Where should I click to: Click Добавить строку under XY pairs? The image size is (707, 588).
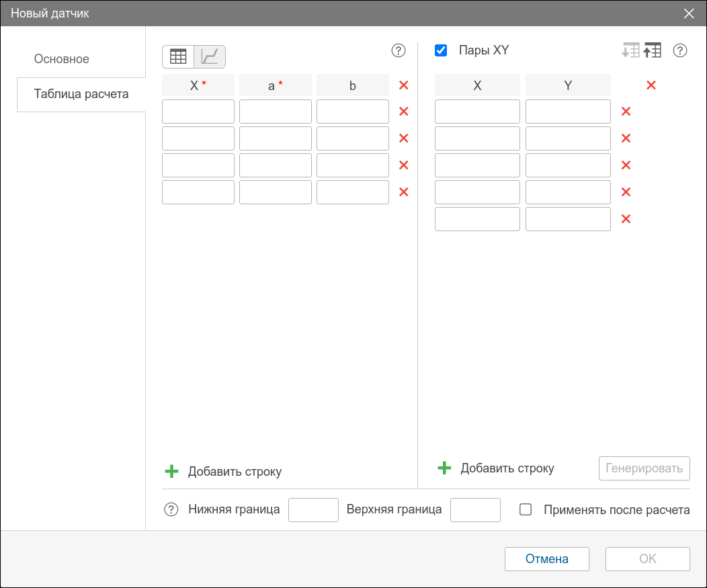click(x=496, y=468)
